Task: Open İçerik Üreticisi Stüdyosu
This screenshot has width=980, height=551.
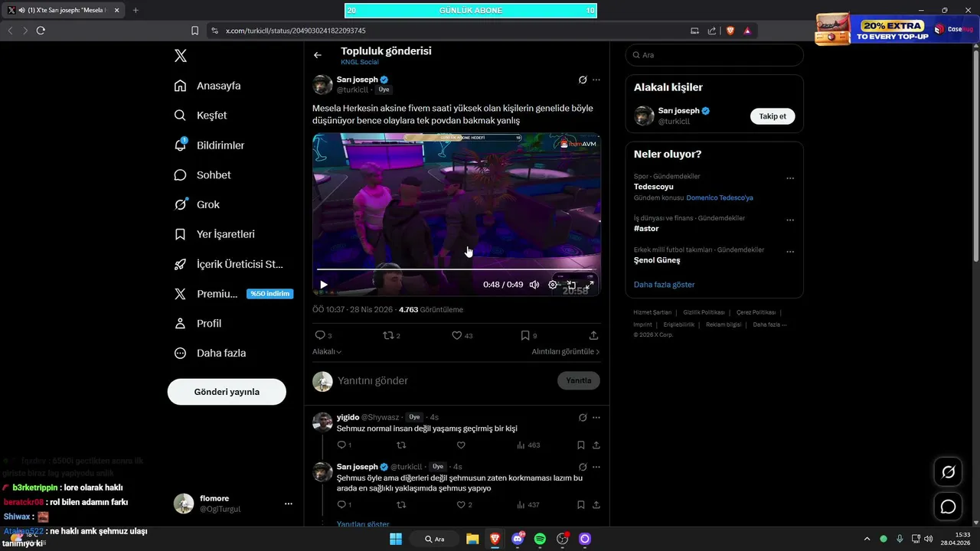Action: tap(229, 264)
